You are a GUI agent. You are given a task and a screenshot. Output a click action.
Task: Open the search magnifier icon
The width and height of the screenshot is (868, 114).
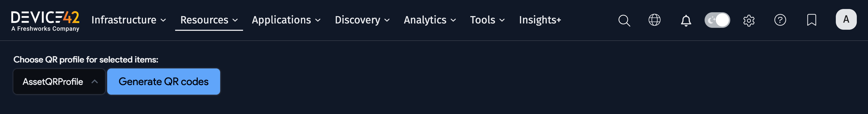pos(624,20)
